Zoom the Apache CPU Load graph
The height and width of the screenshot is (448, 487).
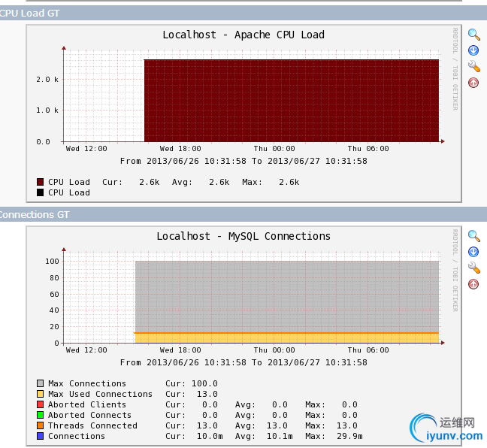tap(474, 35)
